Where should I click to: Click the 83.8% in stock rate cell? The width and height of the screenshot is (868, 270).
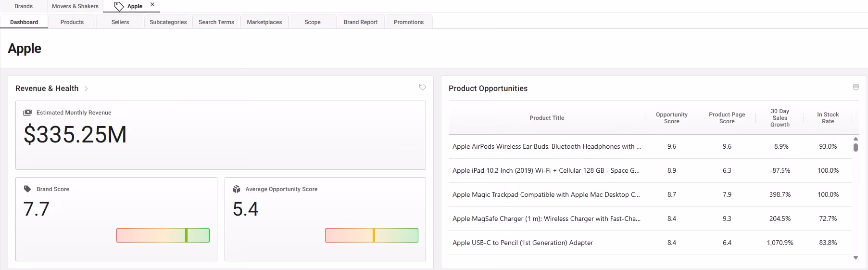coord(828,243)
